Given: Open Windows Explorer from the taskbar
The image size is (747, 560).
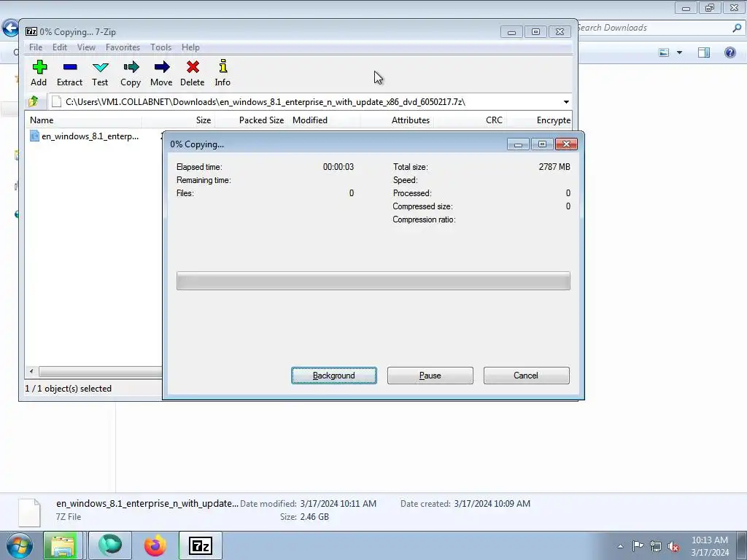Looking at the screenshot, I should (x=63, y=545).
